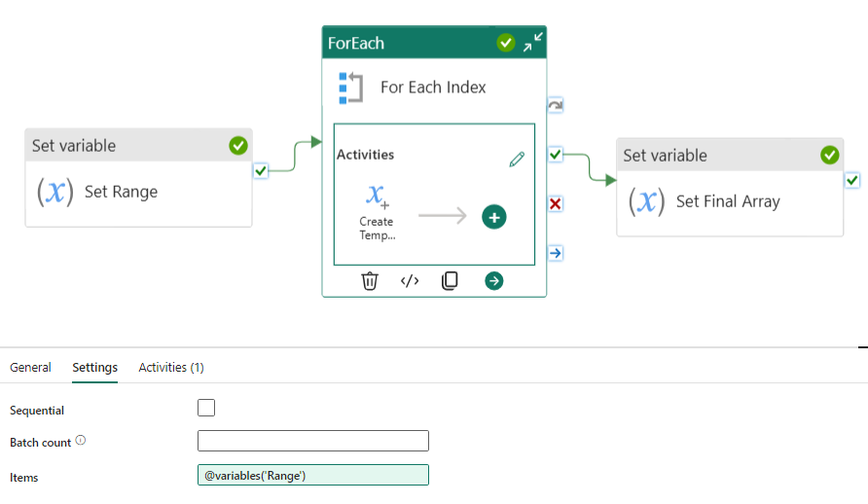Click the Sequential label

point(37,411)
